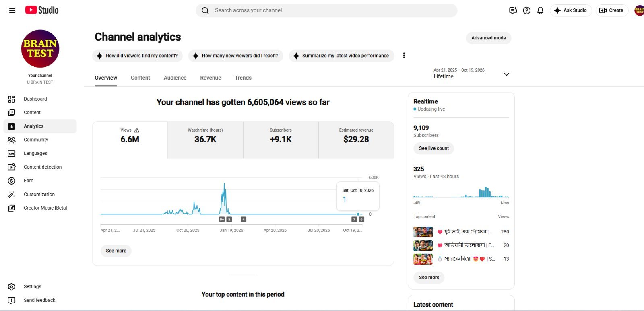
Task: Click See more in Realtime panel
Action: pos(429,278)
